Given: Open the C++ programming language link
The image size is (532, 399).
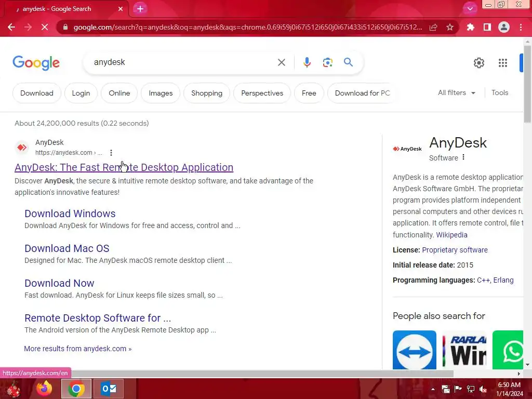Looking at the screenshot, I should tap(483, 280).
